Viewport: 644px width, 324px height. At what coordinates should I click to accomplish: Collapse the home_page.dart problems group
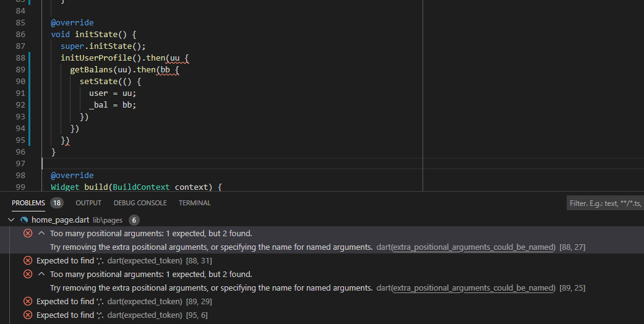11,220
